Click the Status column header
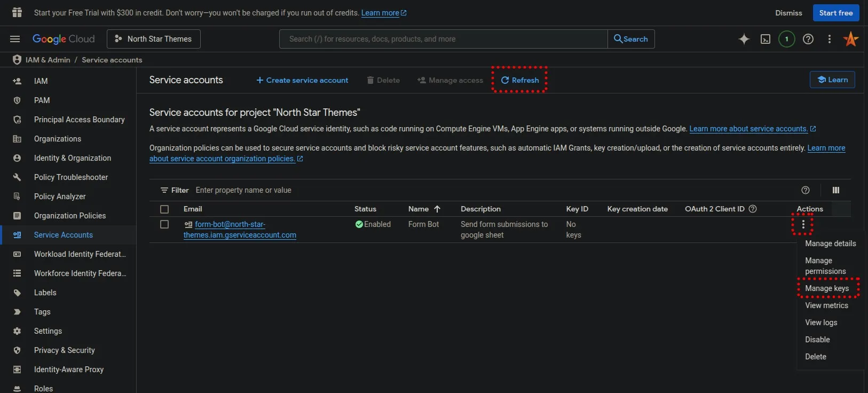This screenshot has width=868, height=393. coord(365,209)
